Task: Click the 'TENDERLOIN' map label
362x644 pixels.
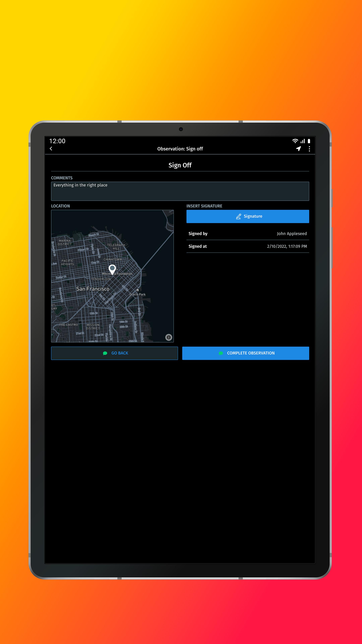Action: [x=101, y=279]
